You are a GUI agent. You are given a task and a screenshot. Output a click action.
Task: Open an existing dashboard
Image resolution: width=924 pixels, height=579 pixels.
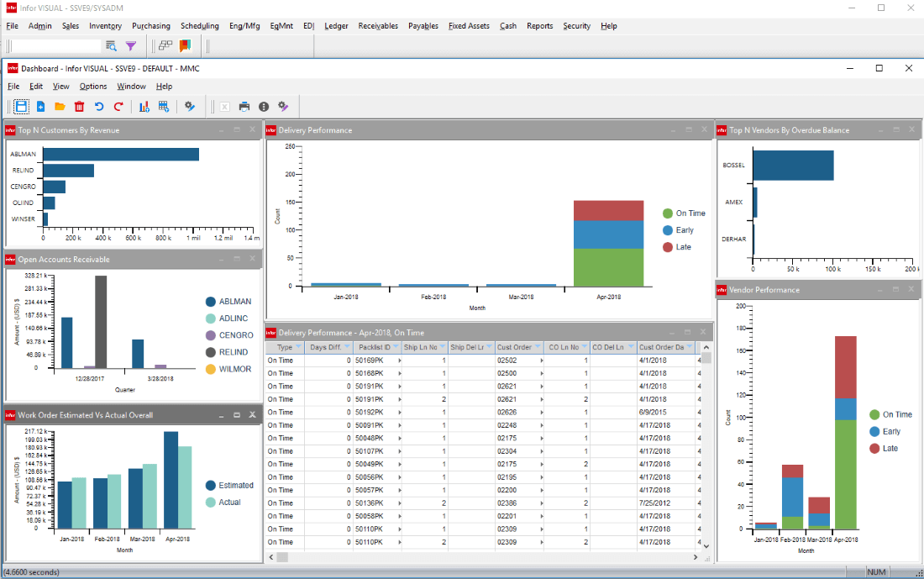[x=60, y=107]
